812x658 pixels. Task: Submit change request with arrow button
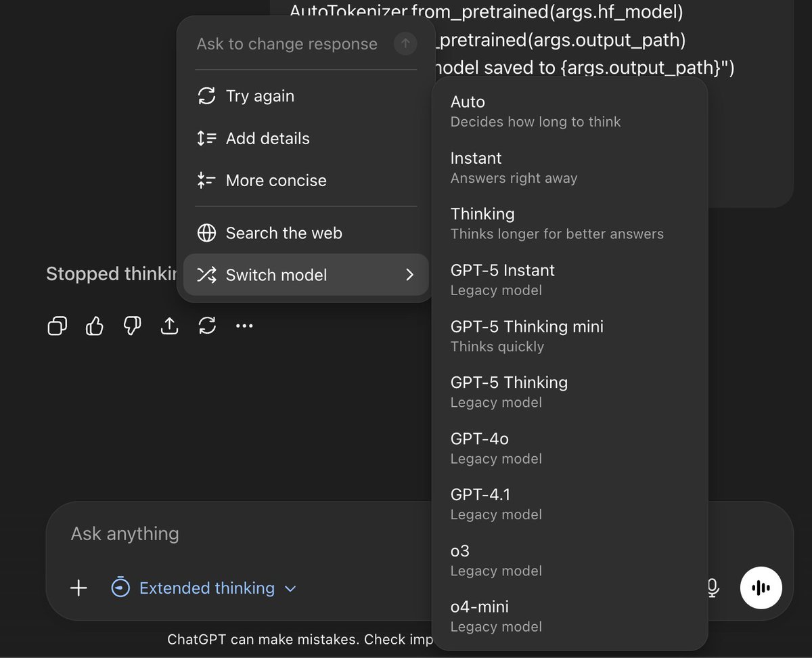tap(405, 44)
